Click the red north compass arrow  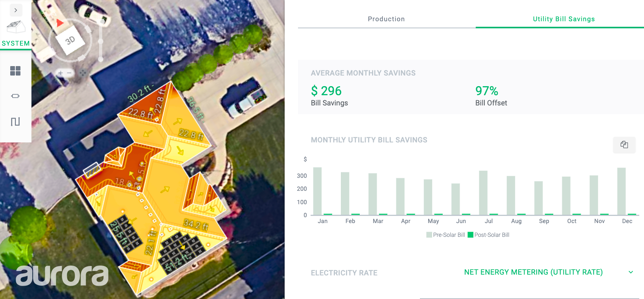coord(59,23)
